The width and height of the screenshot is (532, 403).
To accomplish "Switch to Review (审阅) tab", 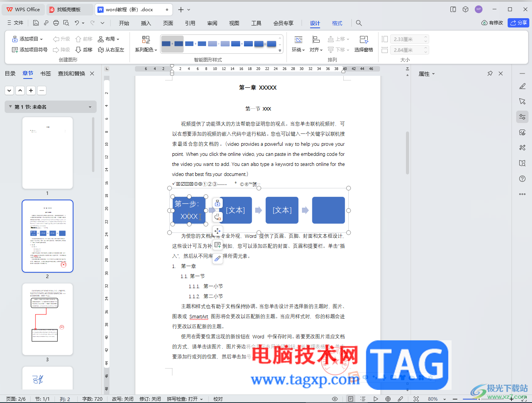I will 212,23.
